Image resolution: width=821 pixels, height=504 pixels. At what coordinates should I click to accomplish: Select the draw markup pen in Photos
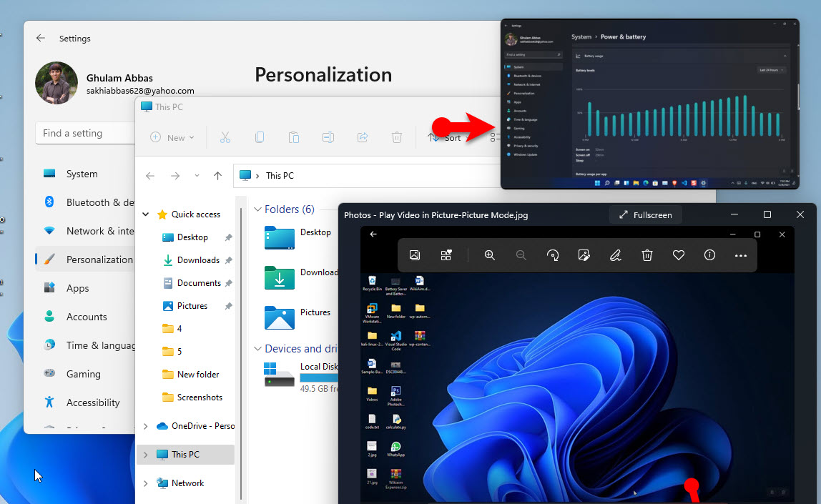point(616,255)
